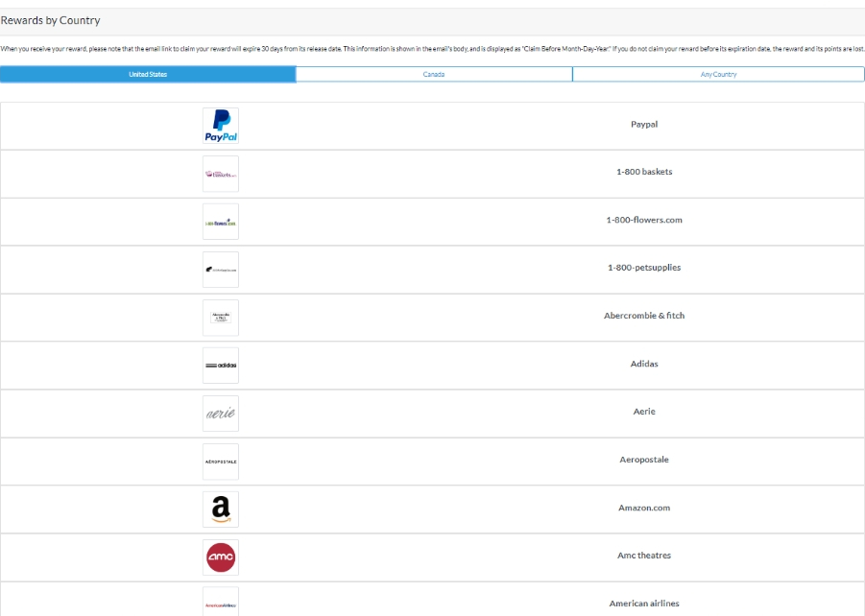Image resolution: width=865 pixels, height=616 pixels.
Task: Select the 1-800 baskets reward name
Action: click(644, 172)
